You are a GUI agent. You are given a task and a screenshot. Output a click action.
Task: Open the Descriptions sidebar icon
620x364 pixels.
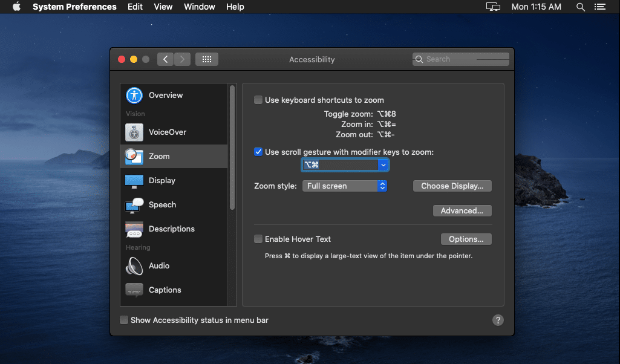(x=134, y=229)
